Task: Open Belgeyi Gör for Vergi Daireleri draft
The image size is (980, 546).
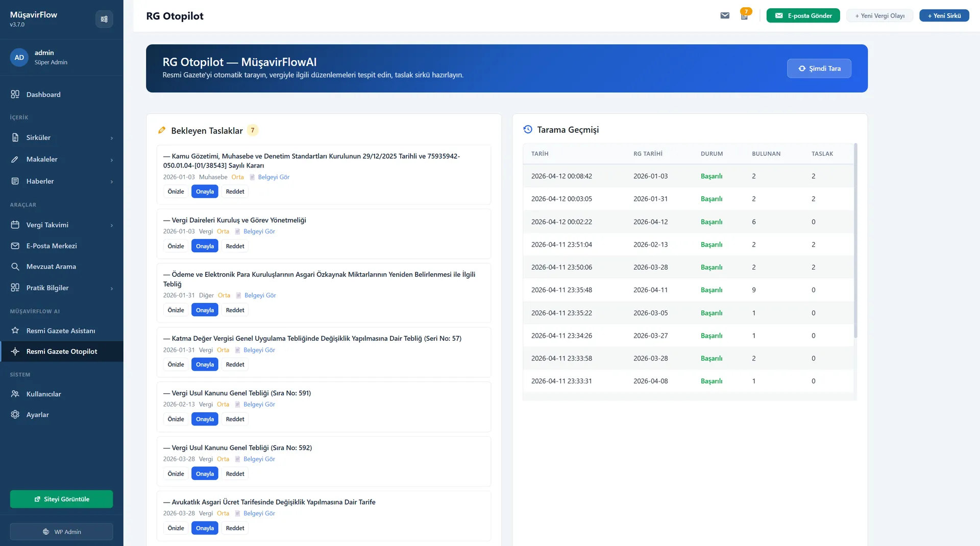Action: [x=259, y=231]
